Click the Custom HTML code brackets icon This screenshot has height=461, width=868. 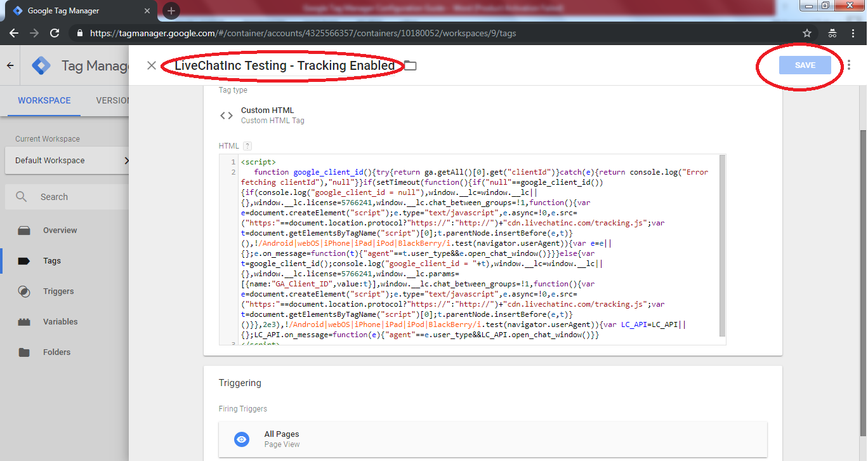(227, 115)
